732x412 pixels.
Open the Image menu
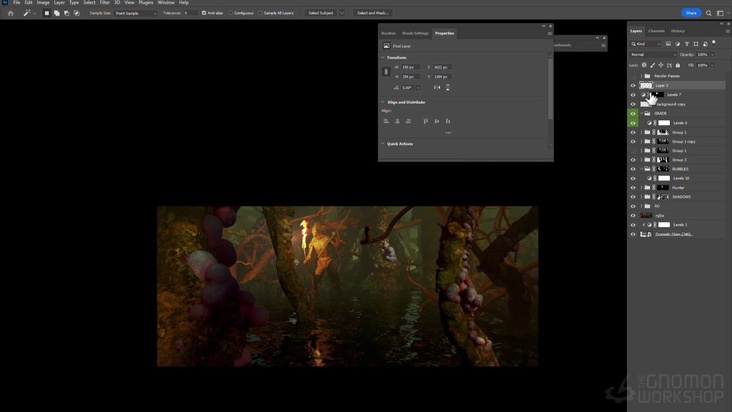(43, 2)
